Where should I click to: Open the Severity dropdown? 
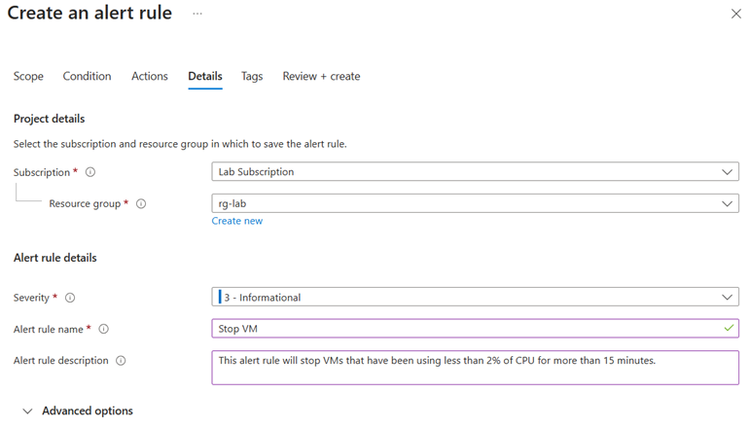click(475, 297)
